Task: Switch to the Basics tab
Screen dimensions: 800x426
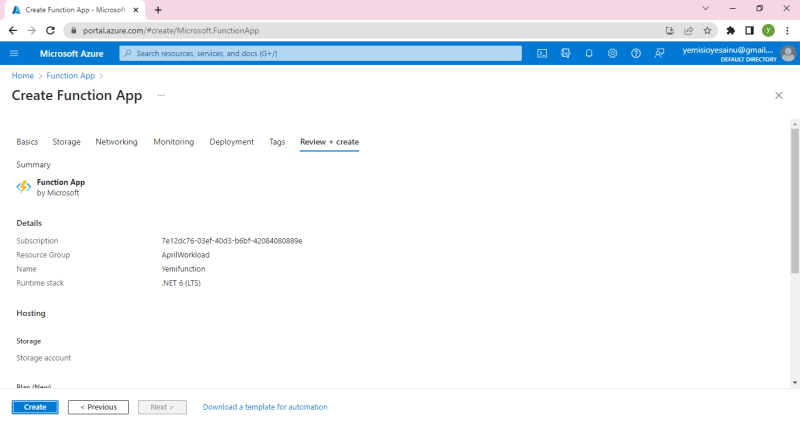Action: tap(27, 142)
